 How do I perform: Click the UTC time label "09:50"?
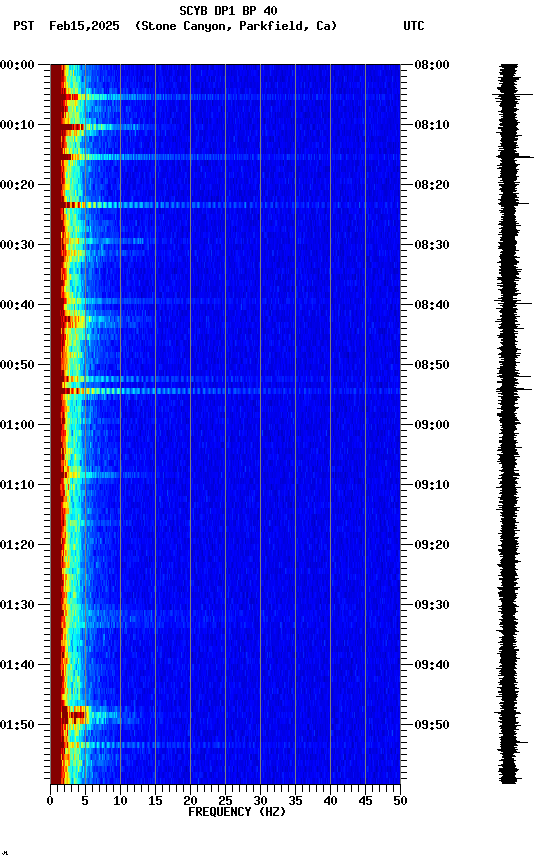point(432,726)
